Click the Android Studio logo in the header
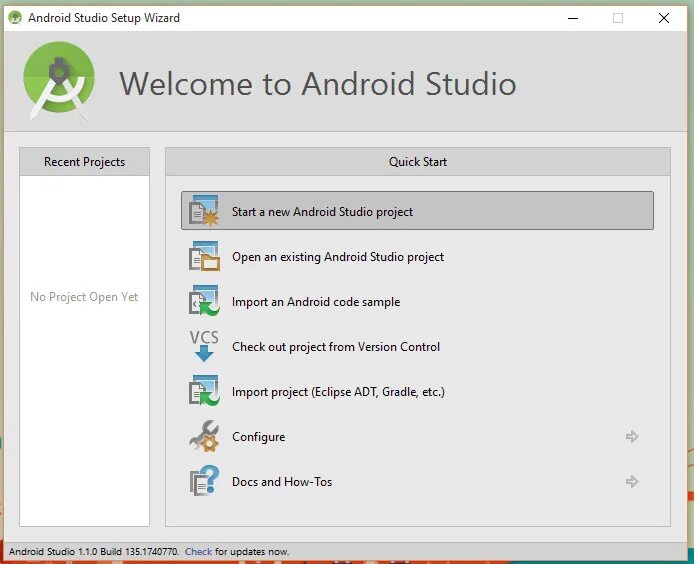The image size is (694, 564). (59, 81)
